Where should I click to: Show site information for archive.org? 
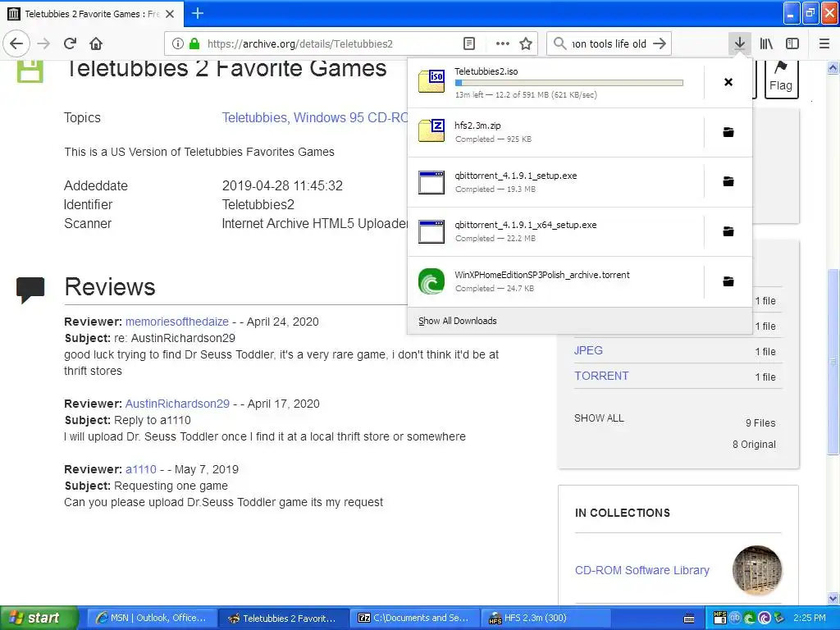coord(178,43)
